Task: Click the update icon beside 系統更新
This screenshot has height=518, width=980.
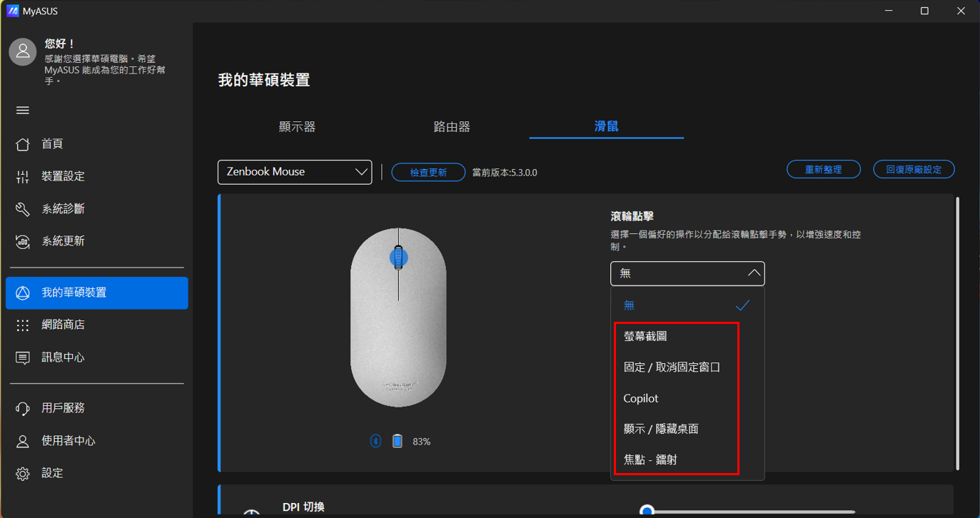Action: click(23, 242)
